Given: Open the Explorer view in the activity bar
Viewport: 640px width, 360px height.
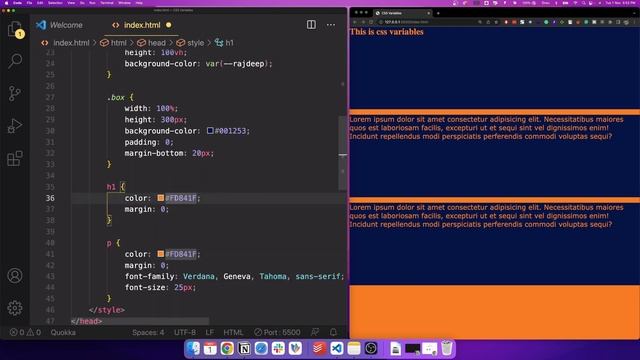Looking at the screenshot, I should (15, 29).
